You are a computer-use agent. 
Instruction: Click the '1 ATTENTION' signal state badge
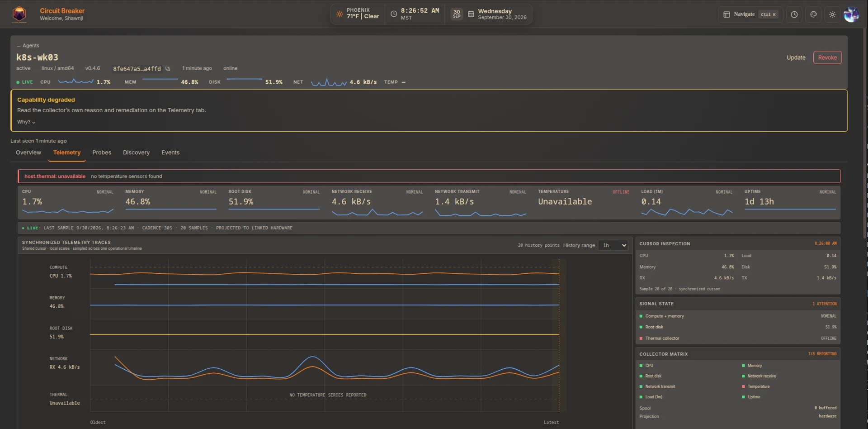[824, 304]
